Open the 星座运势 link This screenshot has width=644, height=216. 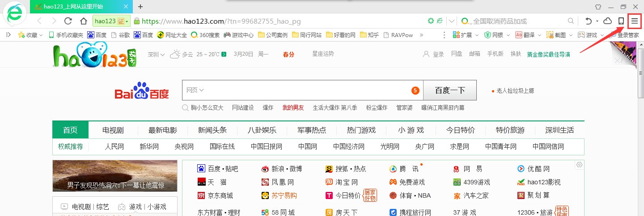point(323,54)
